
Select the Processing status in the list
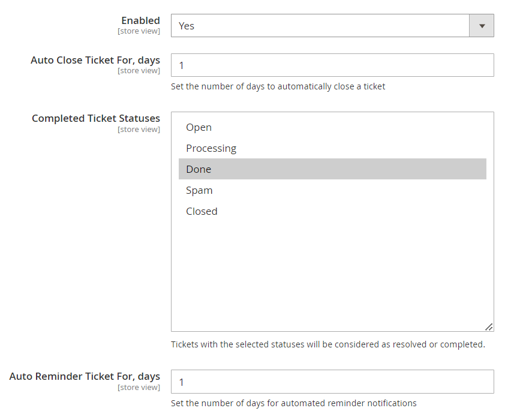coord(211,148)
